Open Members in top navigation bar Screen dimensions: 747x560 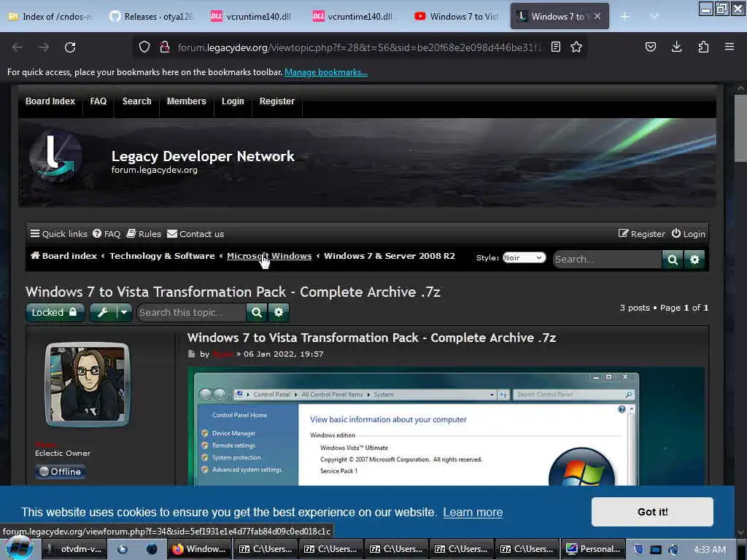coord(186,101)
